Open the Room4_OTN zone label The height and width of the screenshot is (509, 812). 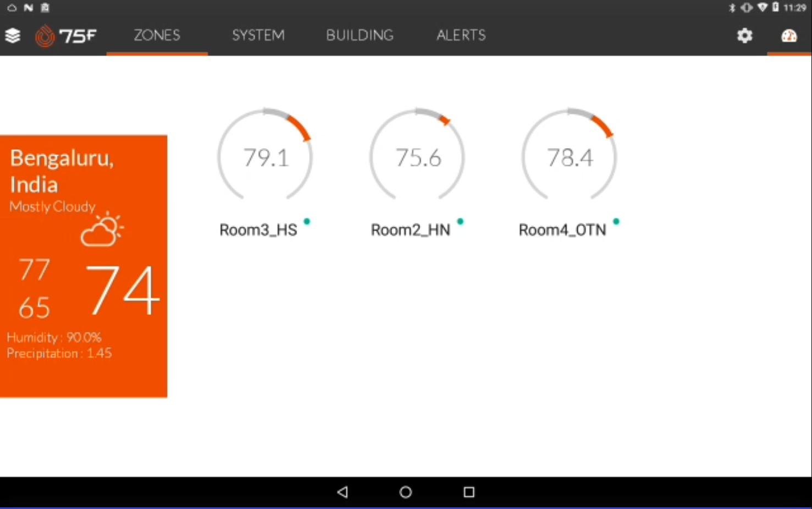point(562,230)
